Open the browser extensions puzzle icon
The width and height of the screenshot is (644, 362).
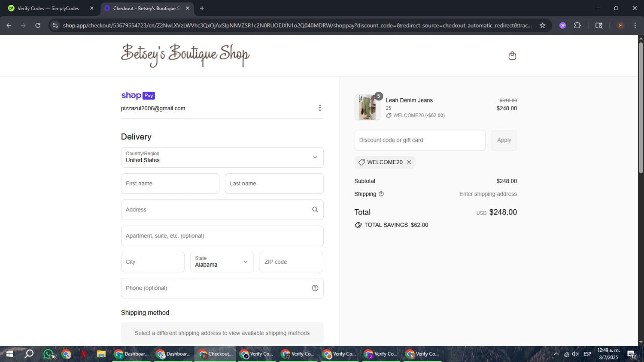(577, 25)
